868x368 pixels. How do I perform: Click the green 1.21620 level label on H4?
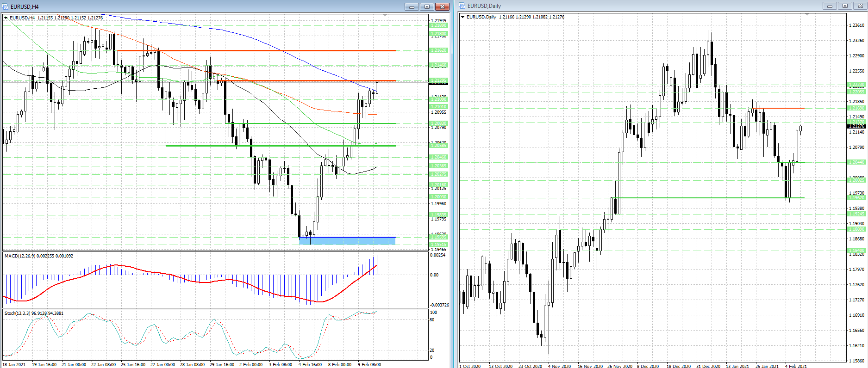[438, 50]
